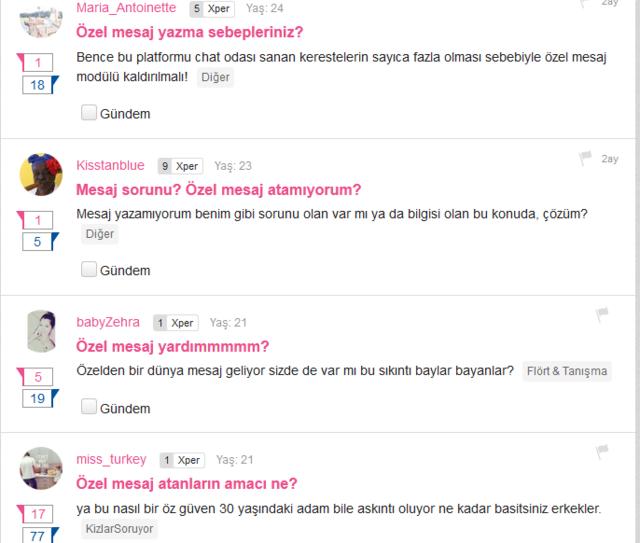Tick Gündem checkbox under babyZehra's question

point(89,406)
